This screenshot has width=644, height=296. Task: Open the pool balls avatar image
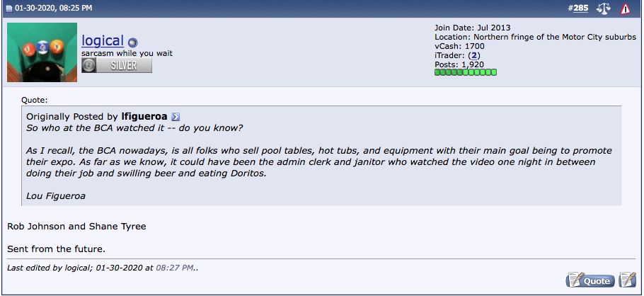[x=42, y=52]
